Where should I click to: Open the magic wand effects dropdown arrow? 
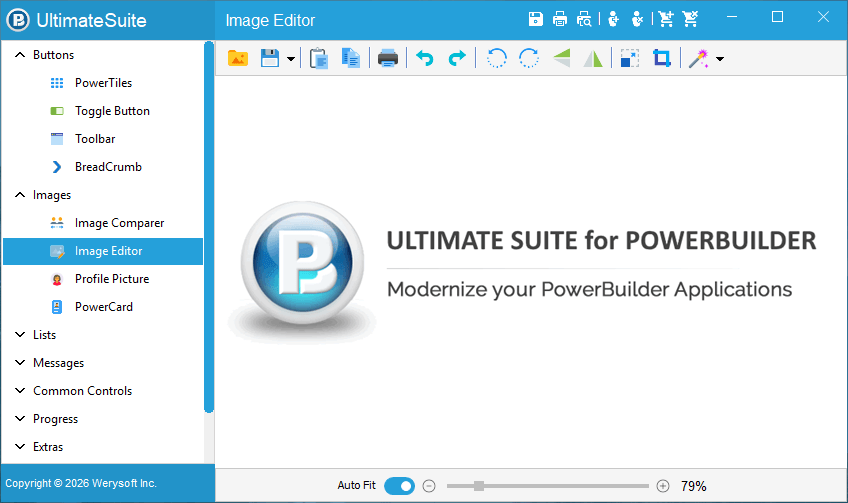coord(720,58)
